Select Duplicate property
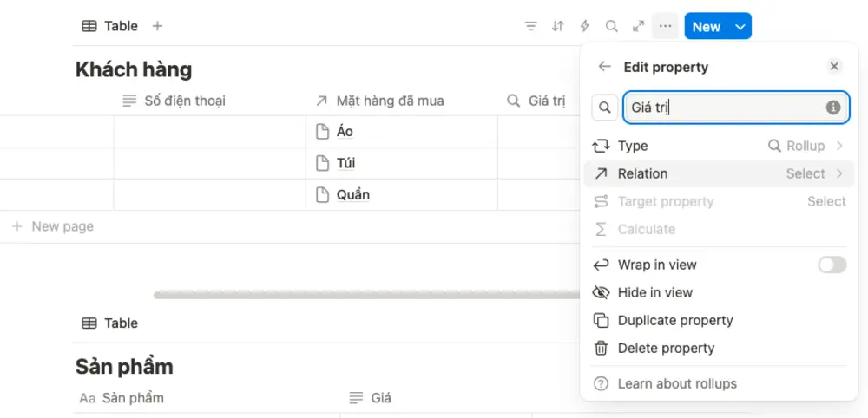868x418 pixels. click(x=719, y=320)
